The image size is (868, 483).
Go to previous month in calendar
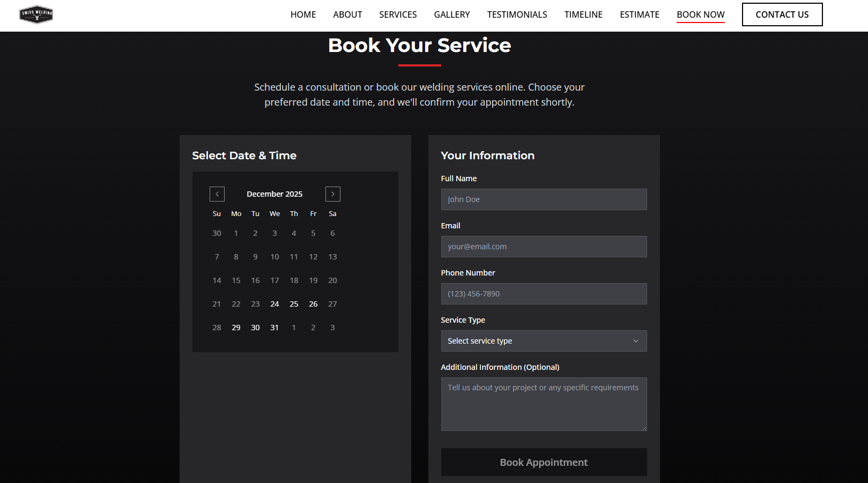point(217,194)
